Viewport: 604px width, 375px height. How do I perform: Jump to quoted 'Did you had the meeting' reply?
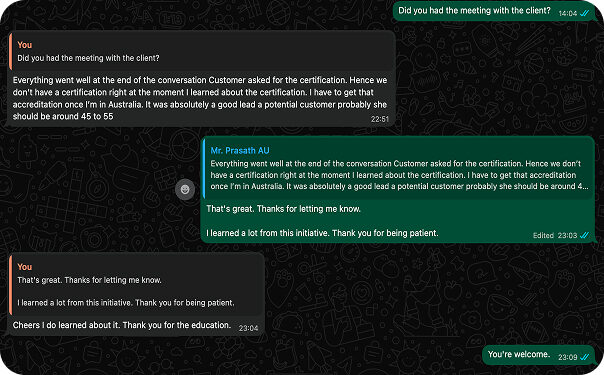tap(202, 52)
